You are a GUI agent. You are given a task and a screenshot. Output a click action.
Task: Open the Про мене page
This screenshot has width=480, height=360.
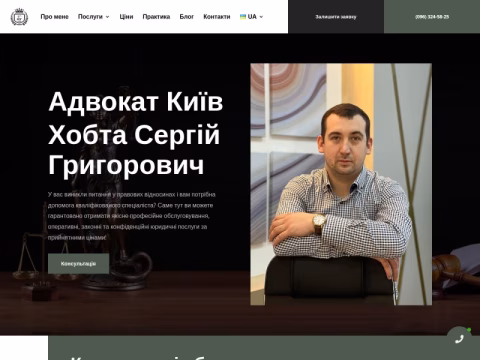point(54,17)
